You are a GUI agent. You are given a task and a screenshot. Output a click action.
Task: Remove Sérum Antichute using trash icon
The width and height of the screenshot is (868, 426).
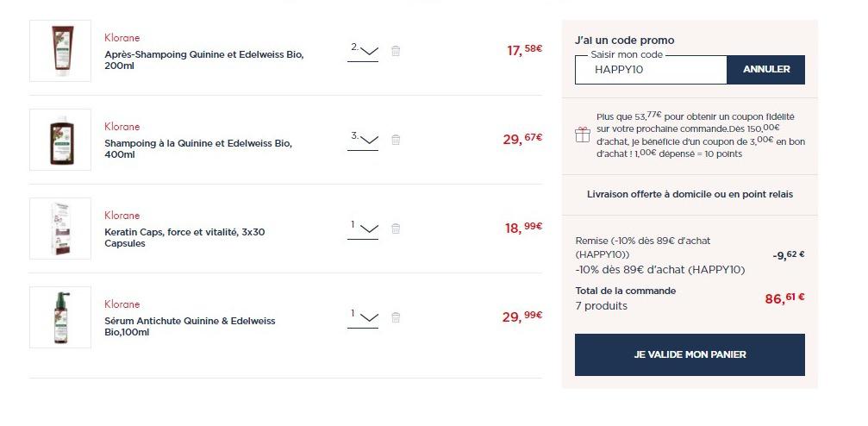tap(396, 317)
